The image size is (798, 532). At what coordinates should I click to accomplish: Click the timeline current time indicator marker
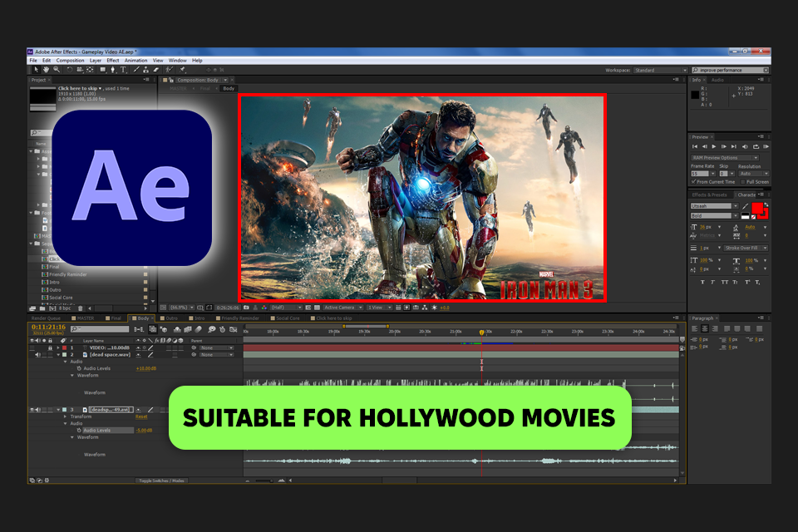[x=481, y=332]
